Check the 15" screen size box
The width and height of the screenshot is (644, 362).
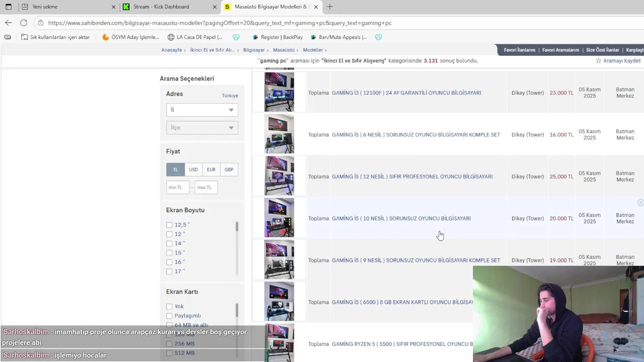(x=170, y=253)
